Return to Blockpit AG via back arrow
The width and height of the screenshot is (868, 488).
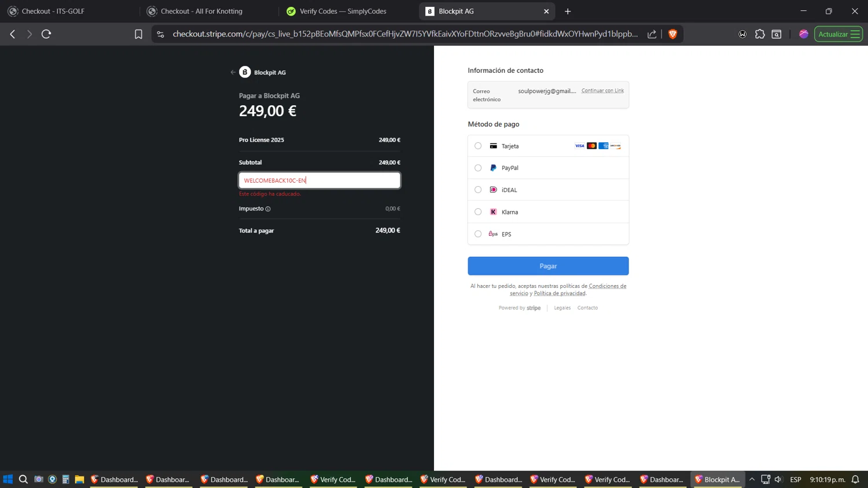point(233,72)
